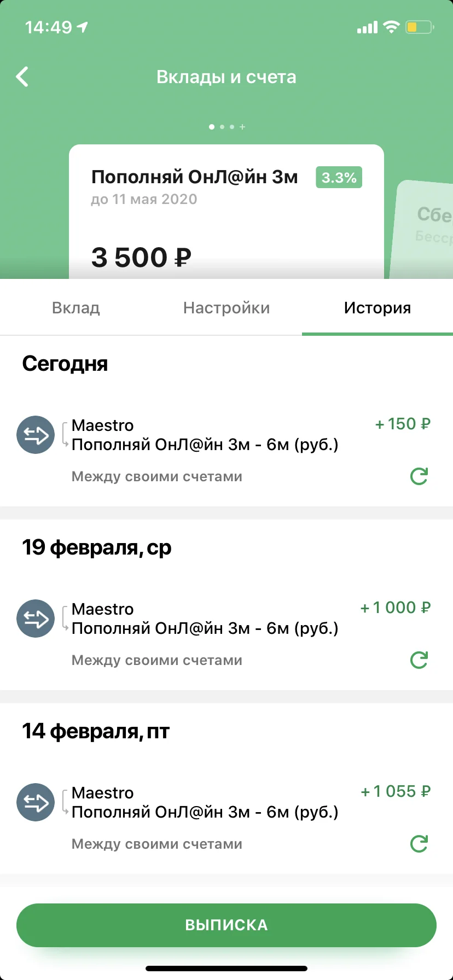Repeat the 19 February +1 000 ₽ transfer

(x=419, y=660)
